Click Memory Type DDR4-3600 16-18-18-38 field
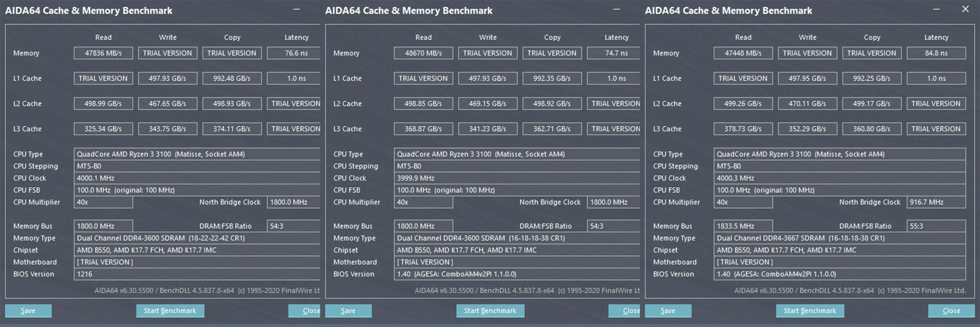The image size is (980, 327). tap(517, 238)
